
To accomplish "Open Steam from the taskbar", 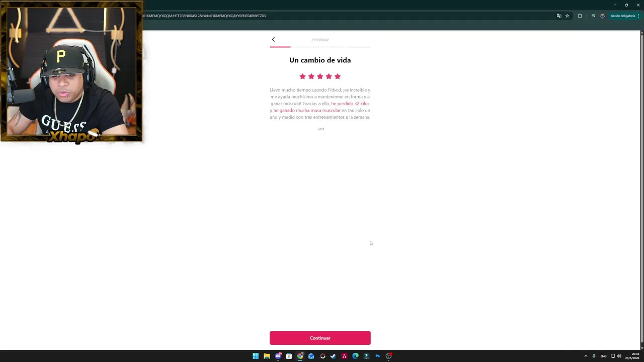I will tap(333, 356).
